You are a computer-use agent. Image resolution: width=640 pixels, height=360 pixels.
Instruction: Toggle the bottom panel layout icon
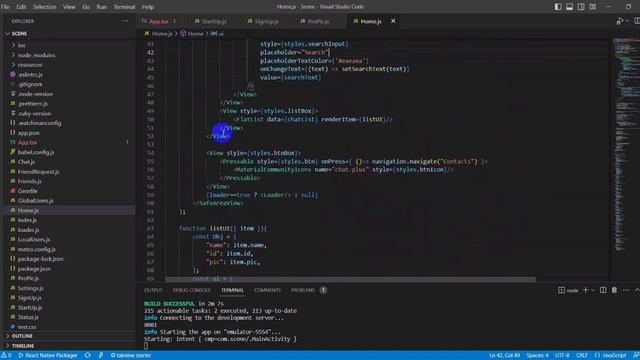point(569,7)
